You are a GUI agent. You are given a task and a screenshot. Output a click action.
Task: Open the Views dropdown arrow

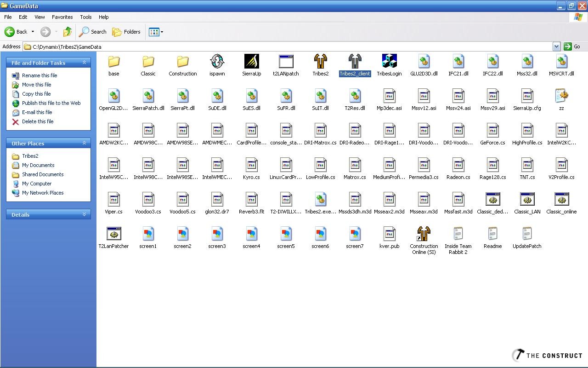point(162,32)
